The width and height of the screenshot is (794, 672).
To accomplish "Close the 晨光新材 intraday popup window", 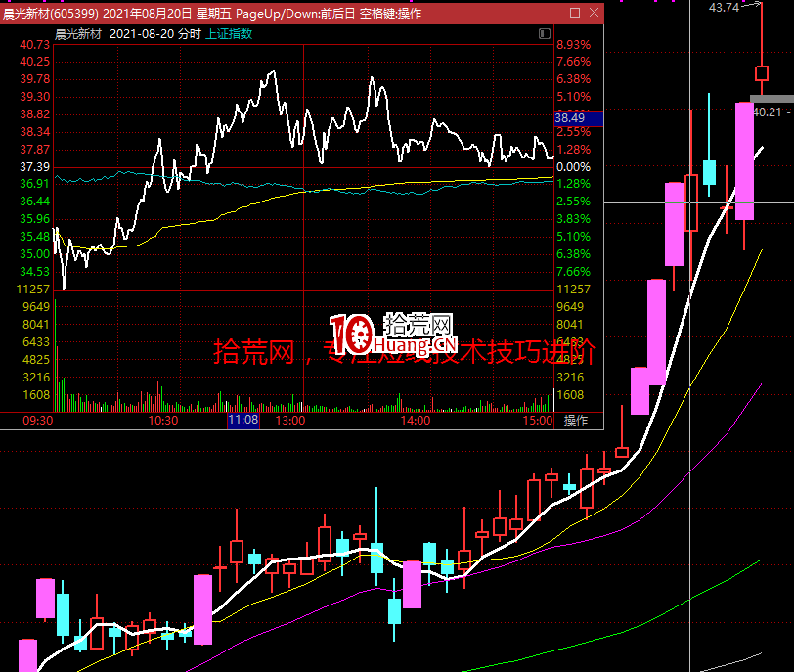I will coord(594,13).
